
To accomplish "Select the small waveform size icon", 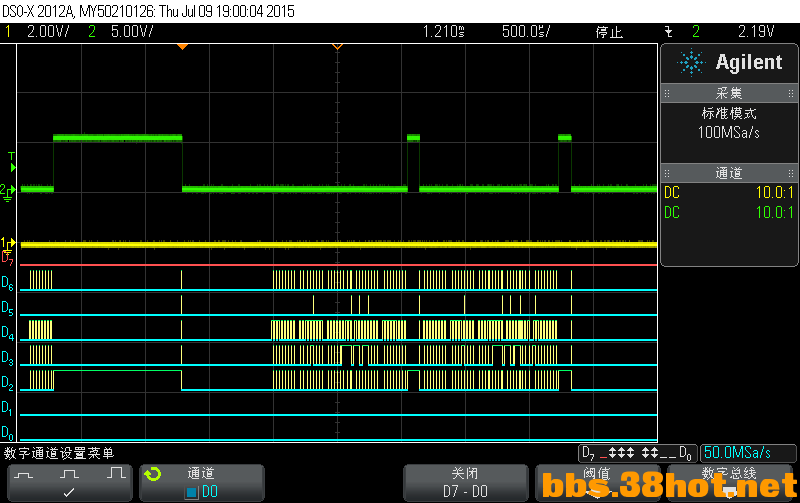I will pos(23,475).
